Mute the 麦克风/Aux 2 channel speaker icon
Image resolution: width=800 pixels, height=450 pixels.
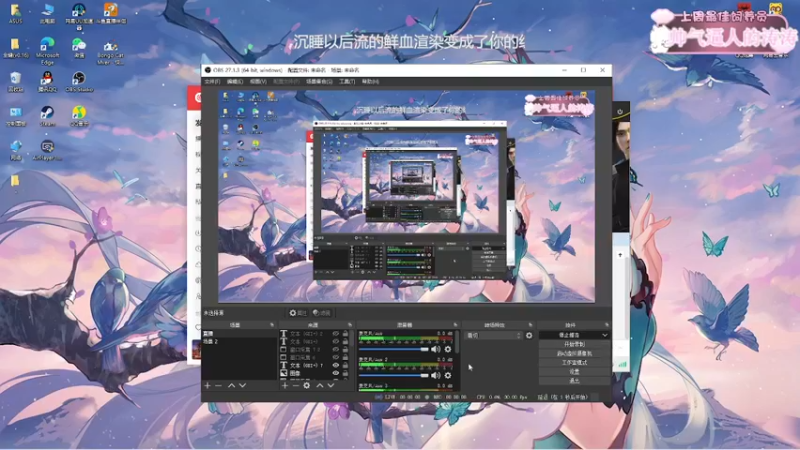(435, 376)
